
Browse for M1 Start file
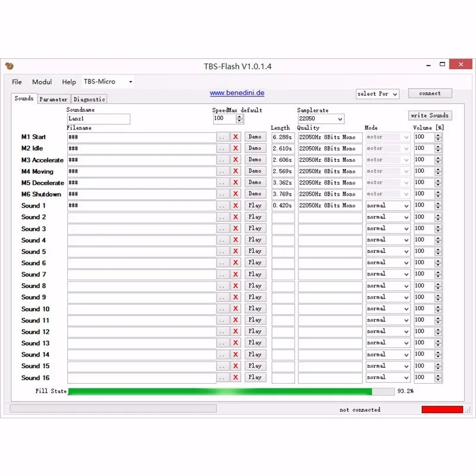point(223,137)
